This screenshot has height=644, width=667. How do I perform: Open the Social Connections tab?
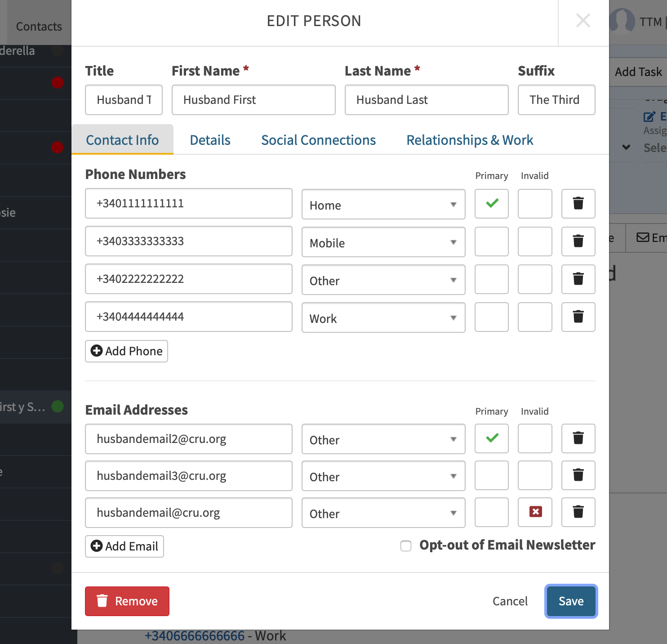tap(319, 140)
